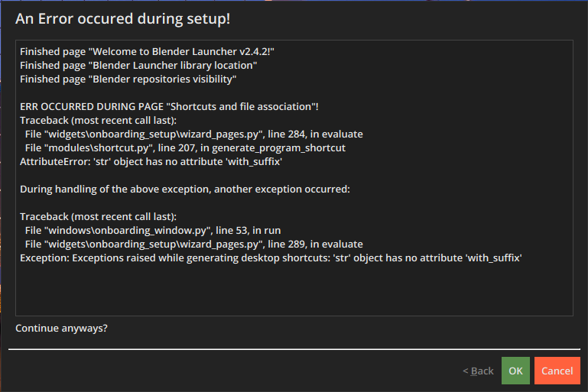Go to previous page with Back
The width and height of the screenshot is (588, 392).
point(478,371)
